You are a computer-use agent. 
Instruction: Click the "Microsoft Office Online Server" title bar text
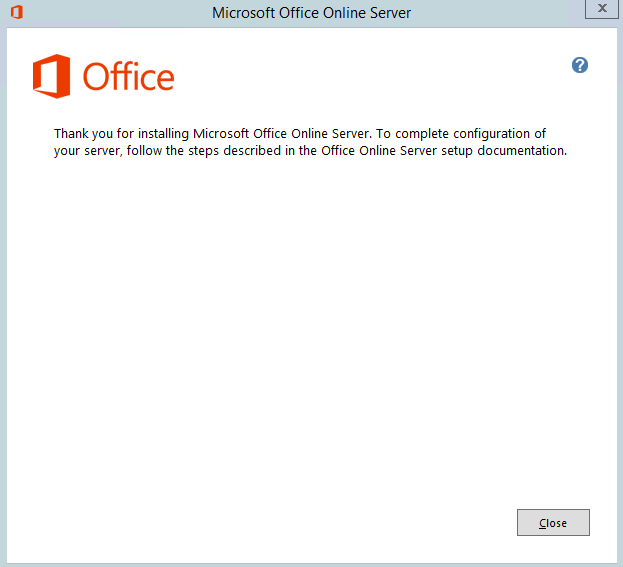pyautogui.click(x=311, y=13)
